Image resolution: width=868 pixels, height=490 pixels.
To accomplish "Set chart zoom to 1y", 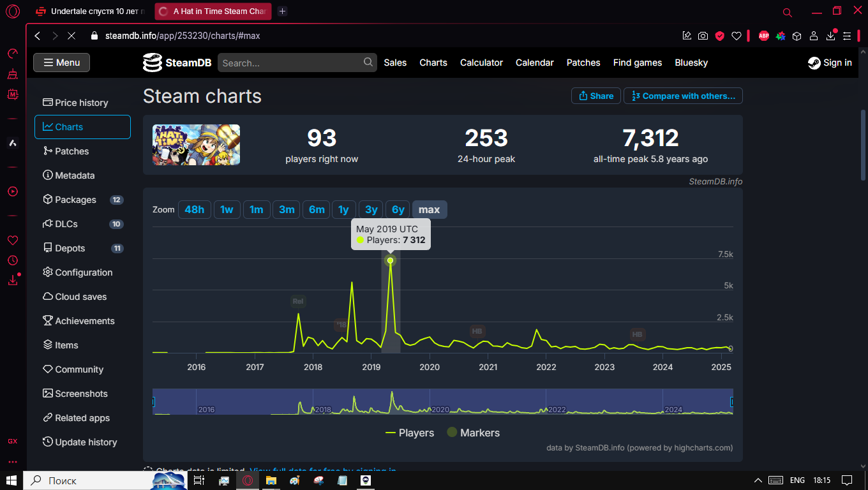I will [343, 209].
